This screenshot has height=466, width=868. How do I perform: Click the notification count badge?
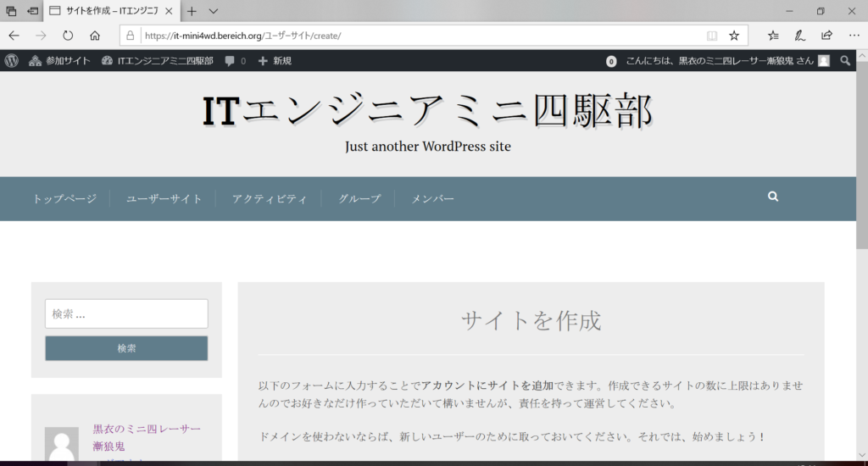pyautogui.click(x=611, y=62)
